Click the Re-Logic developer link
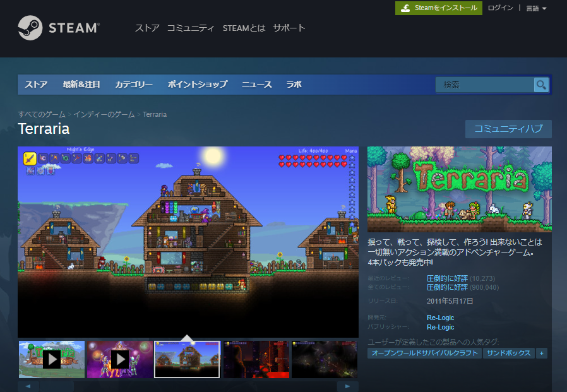 [440, 318]
